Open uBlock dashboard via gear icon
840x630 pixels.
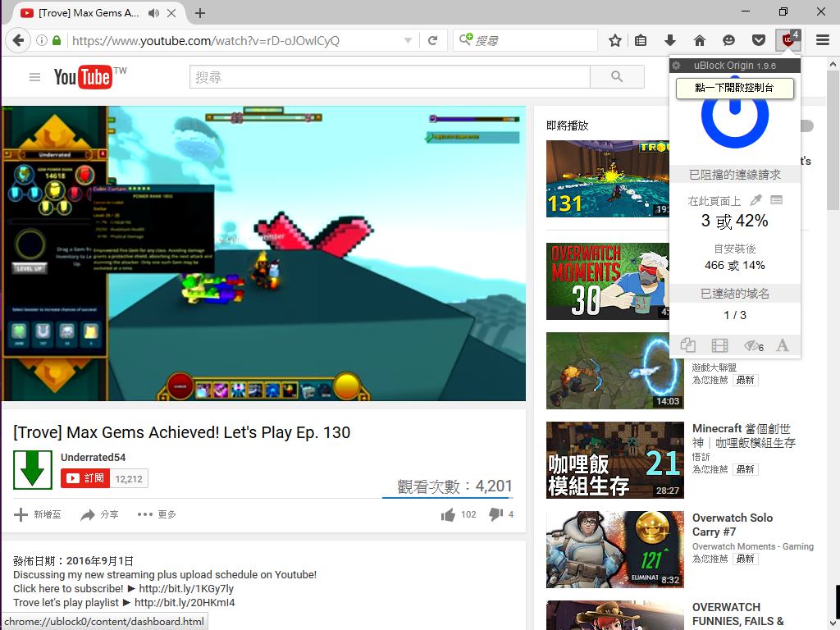[x=677, y=66]
